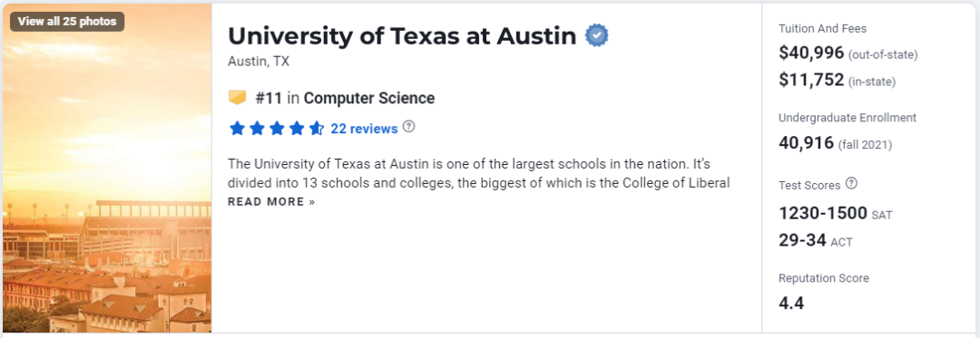Click the 40,916 undergraduate enrollment figure
Image resolution: width=980 pixels, height=338 pixels.
point(807,143)
